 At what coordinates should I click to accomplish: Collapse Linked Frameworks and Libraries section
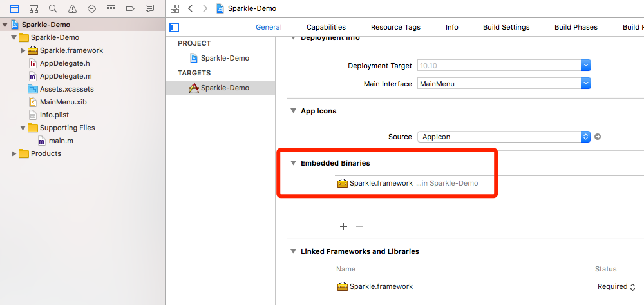pyautogui.click(x=293, y=251)
